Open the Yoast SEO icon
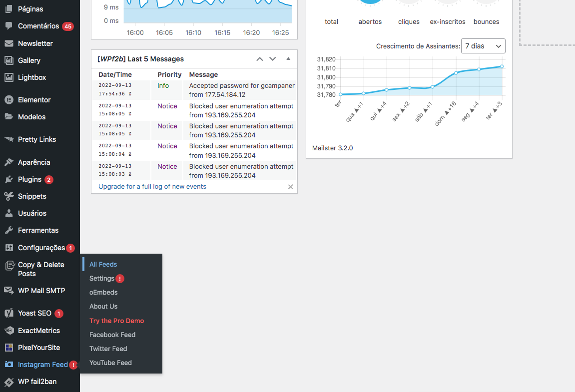The image size is (575, 392). [9, 313]
